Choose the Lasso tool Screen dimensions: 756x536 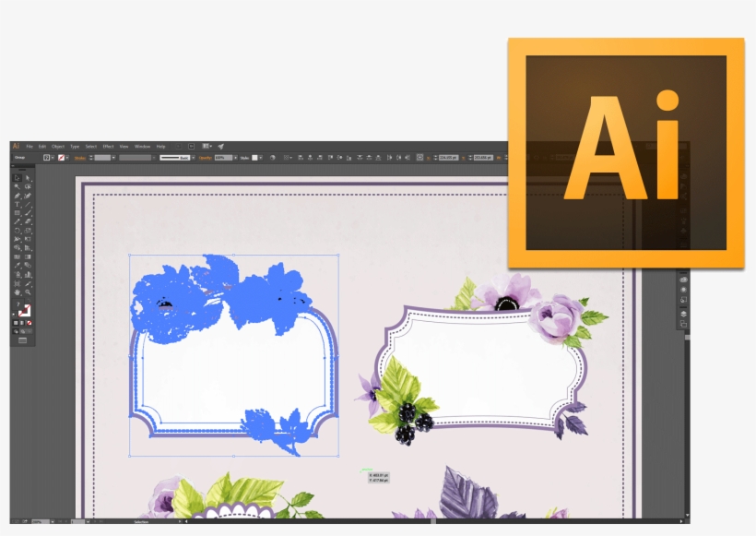click(x=28, y=186)
